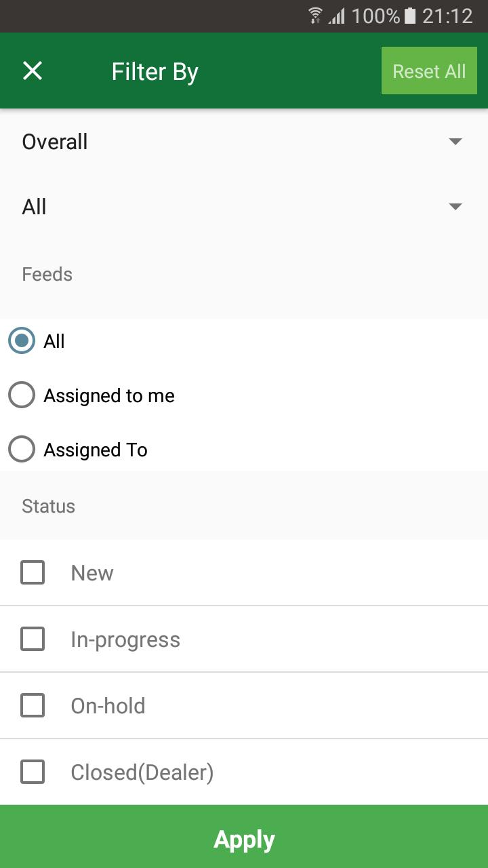Tap the battery icon in status bar
The width and height of the screenshot is (488, 868).
click(409, 16)
